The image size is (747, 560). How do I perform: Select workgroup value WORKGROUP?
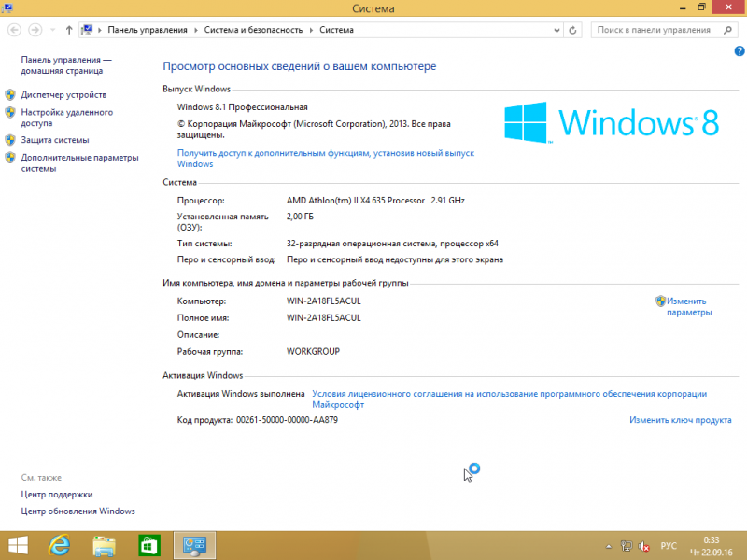click(x=313, y=352)
